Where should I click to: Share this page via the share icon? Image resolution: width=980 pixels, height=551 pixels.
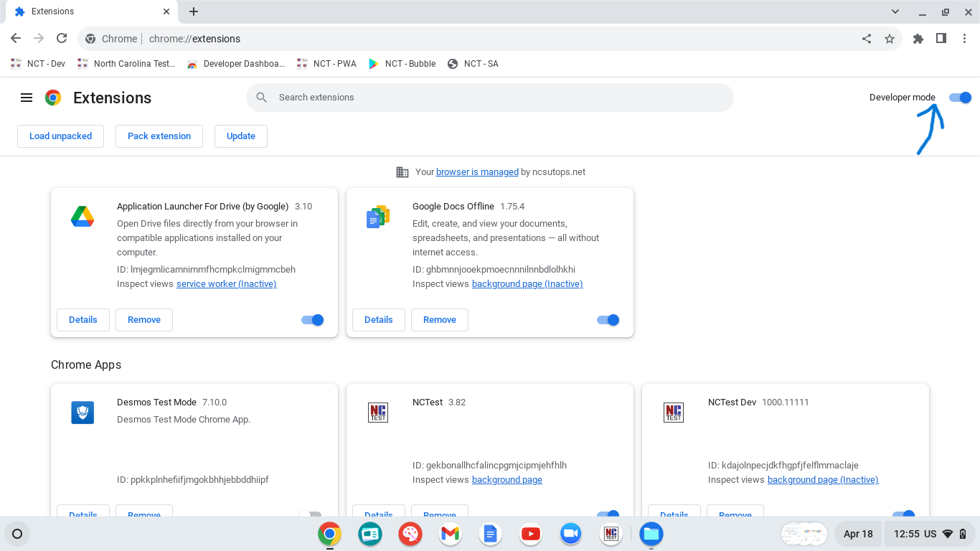867,39
